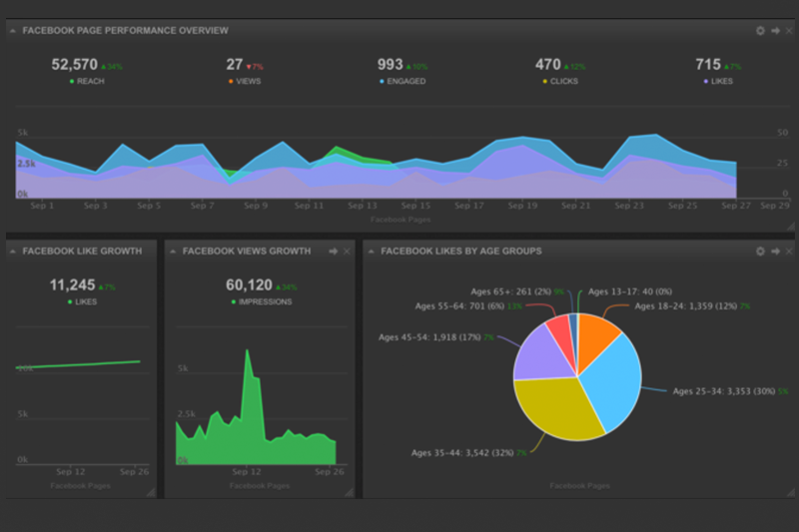
Task: Click Sep 19 on overview chart axis
Action: click(x=522, y=206)
